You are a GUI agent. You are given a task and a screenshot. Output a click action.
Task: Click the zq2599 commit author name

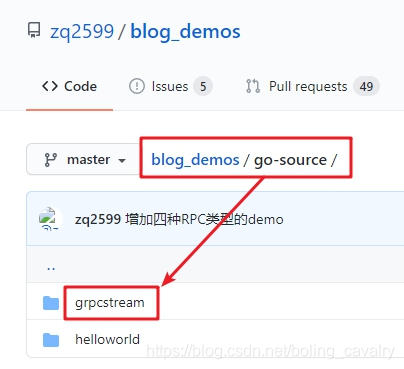pos(98,219)
